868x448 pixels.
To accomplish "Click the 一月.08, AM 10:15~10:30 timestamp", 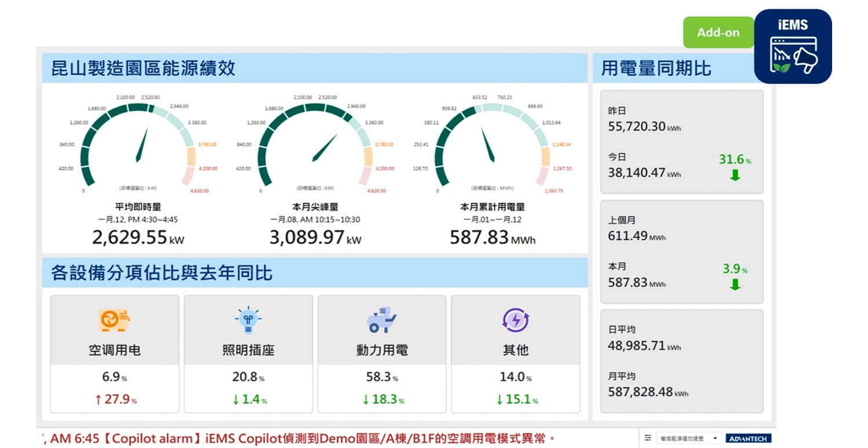I will (x=315, y=220).
